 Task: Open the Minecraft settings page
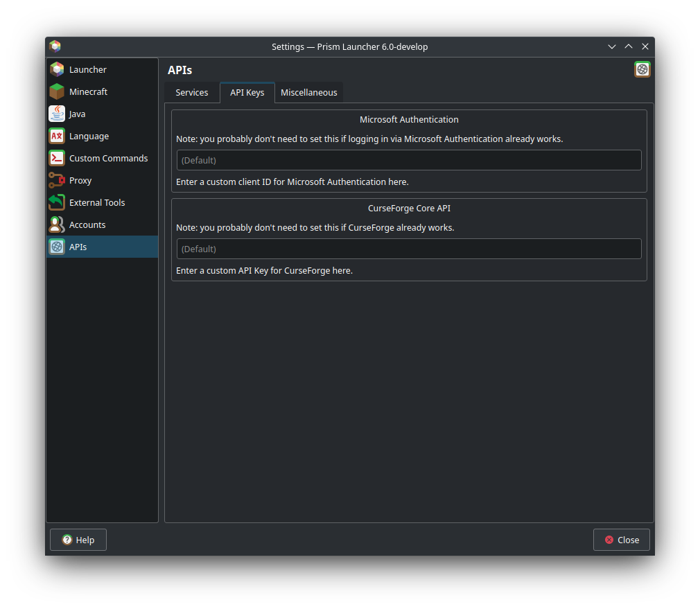click(103, 91)
